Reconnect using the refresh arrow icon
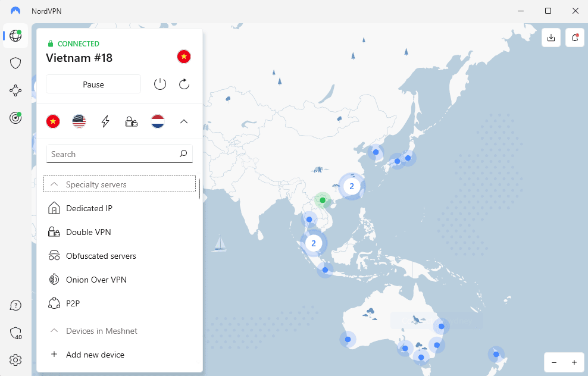The width and height of the screenshot is (588, 376). click(184, 84)
